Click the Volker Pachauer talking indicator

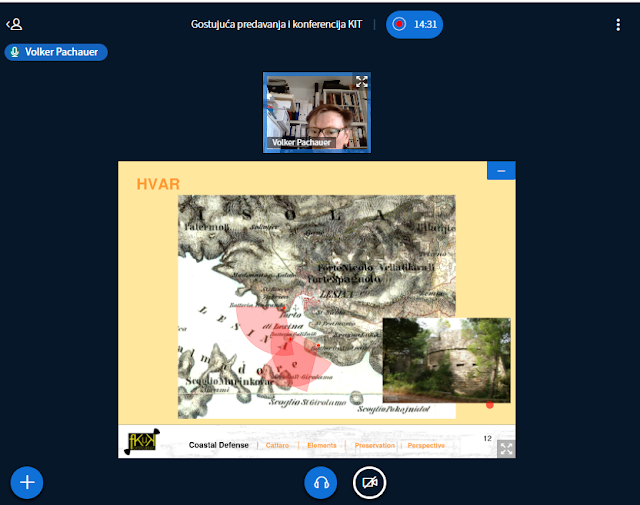[56, 52]
